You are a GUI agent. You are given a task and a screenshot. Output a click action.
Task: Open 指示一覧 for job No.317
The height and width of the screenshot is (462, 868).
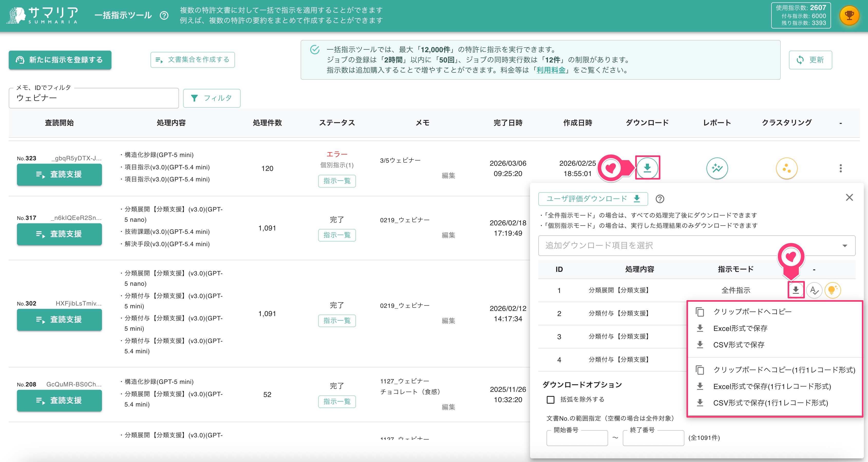(x=337, y=235)
